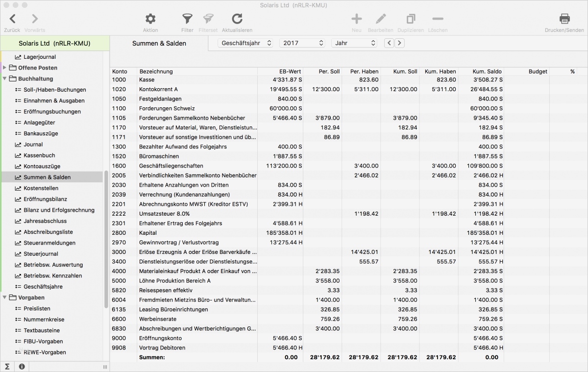588x372 pixels.
Task: Click the Drucken/Senden printer icon
Action: [x=564, y=19]
